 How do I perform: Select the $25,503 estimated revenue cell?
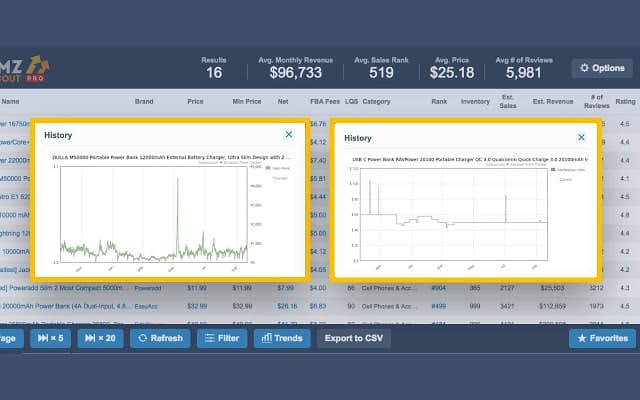click(x=552, y=288)
